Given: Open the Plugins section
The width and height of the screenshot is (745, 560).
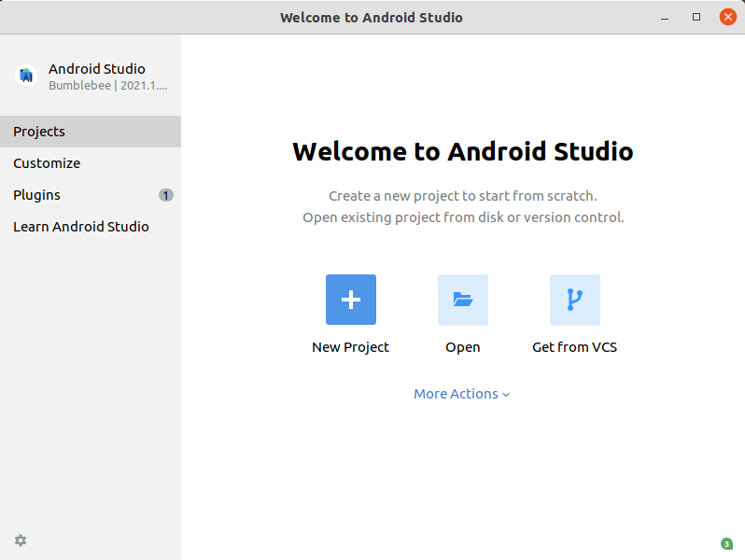Looking at the screenshot, I should (x=37, y=195).
